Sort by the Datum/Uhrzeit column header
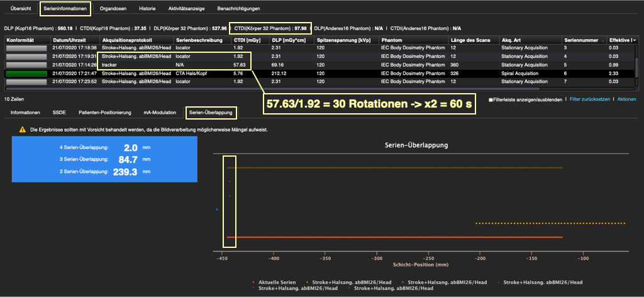The height and width of the screenshot is (297, 644). click(x=75, y=40)
